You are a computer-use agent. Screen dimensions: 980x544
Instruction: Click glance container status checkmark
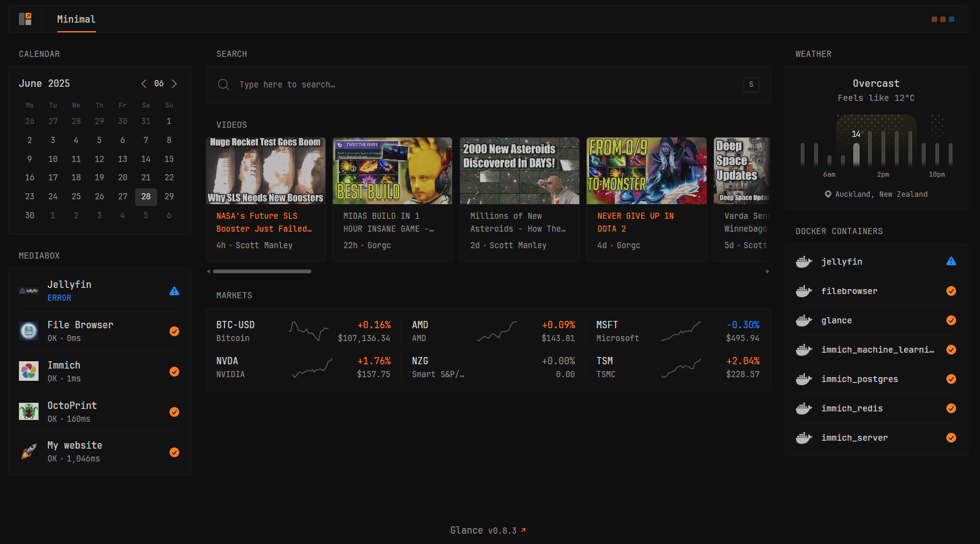951,320
